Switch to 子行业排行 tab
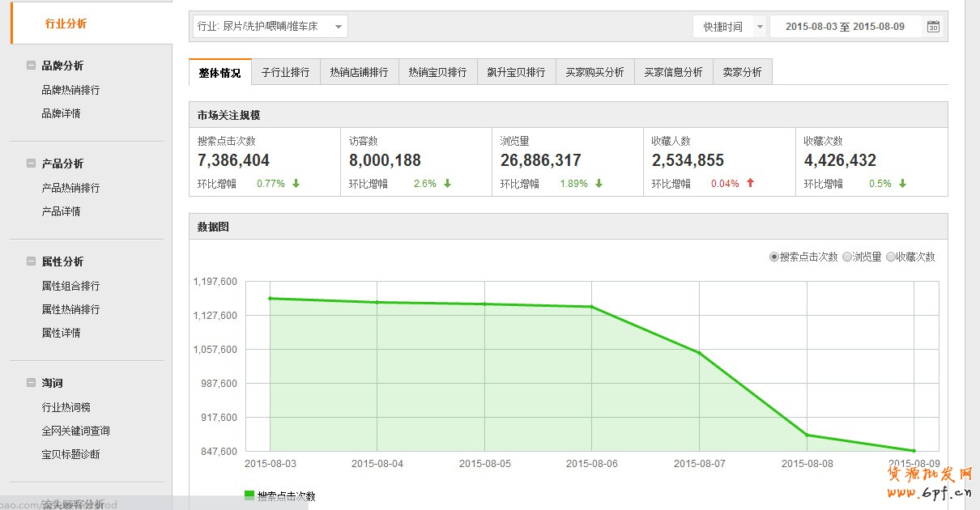Viewport: 980px width, 510px height. click(x=285, y=72)
